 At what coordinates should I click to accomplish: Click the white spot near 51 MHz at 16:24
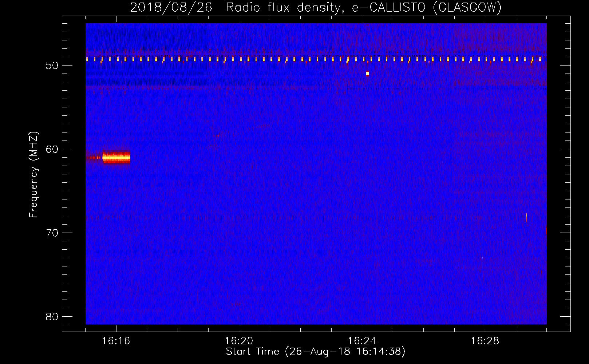coord(367,74)
